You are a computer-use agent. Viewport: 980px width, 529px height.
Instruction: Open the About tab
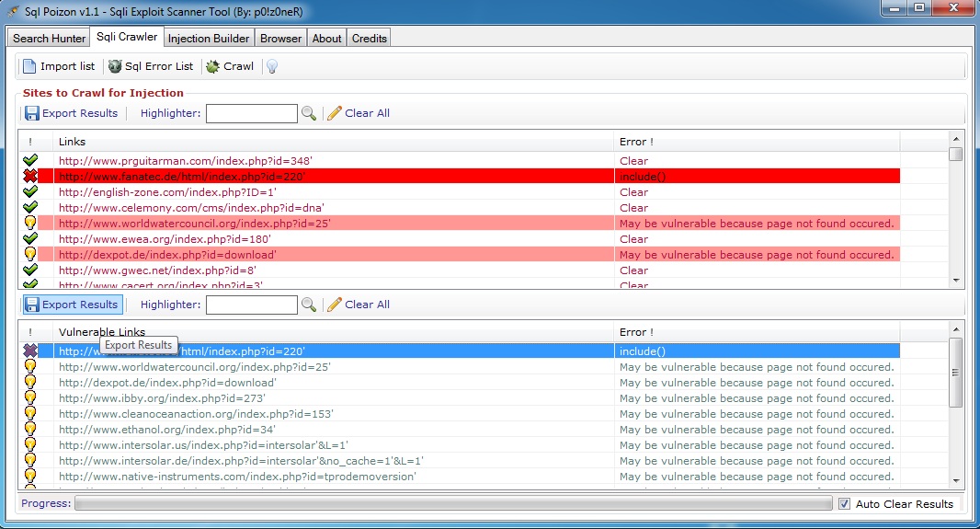click(x=327, y=38)
